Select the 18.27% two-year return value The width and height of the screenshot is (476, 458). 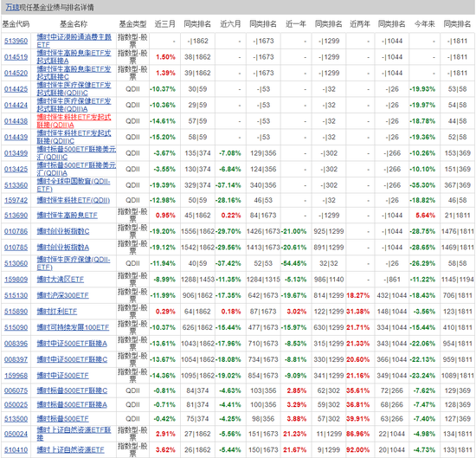point(358,295)
